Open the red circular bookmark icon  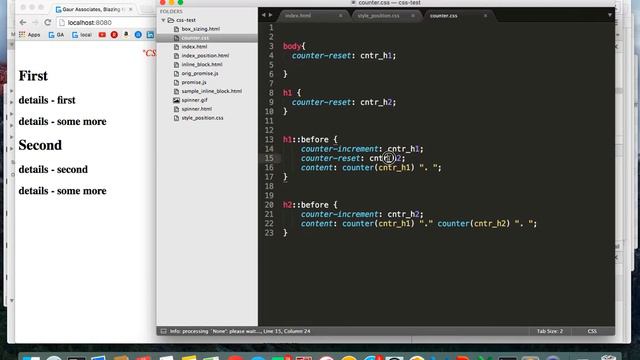pyautogui.click(x=114, y=35)
